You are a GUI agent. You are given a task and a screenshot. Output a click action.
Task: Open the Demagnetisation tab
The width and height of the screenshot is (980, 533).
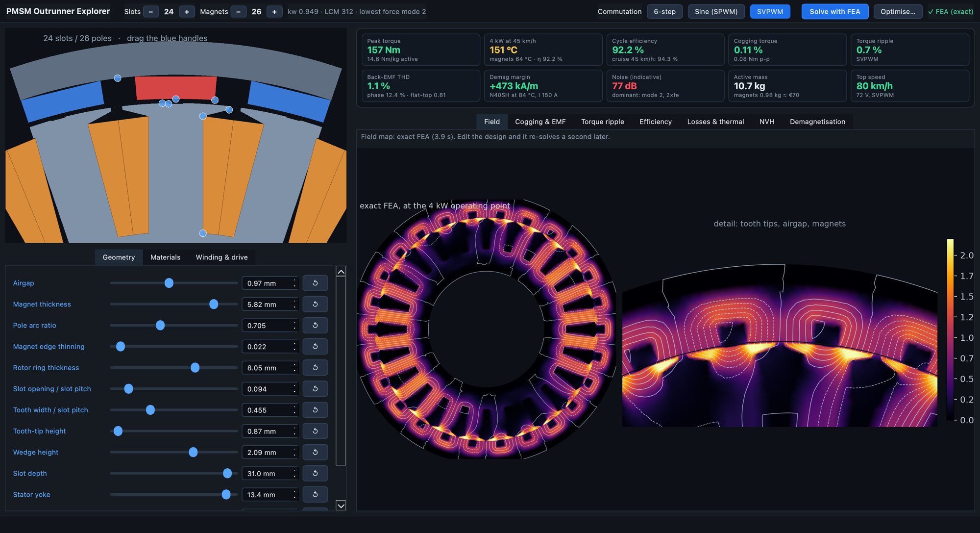tap(817, 122)
